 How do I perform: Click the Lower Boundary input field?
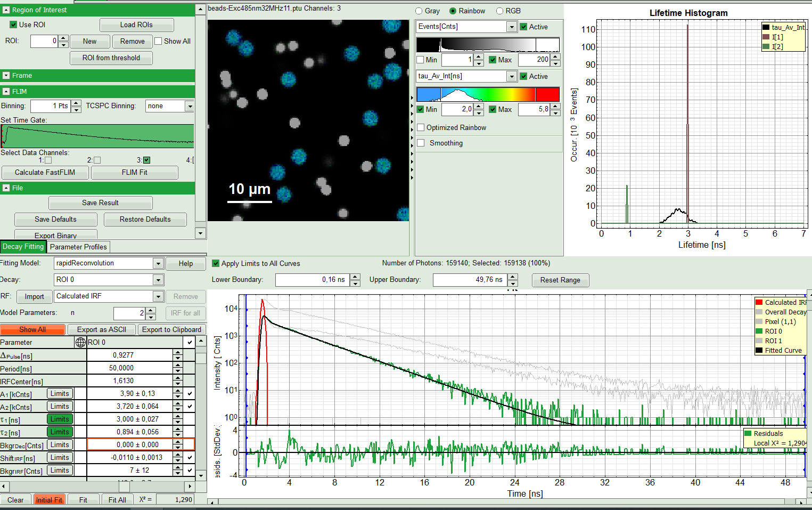point(312,280)
